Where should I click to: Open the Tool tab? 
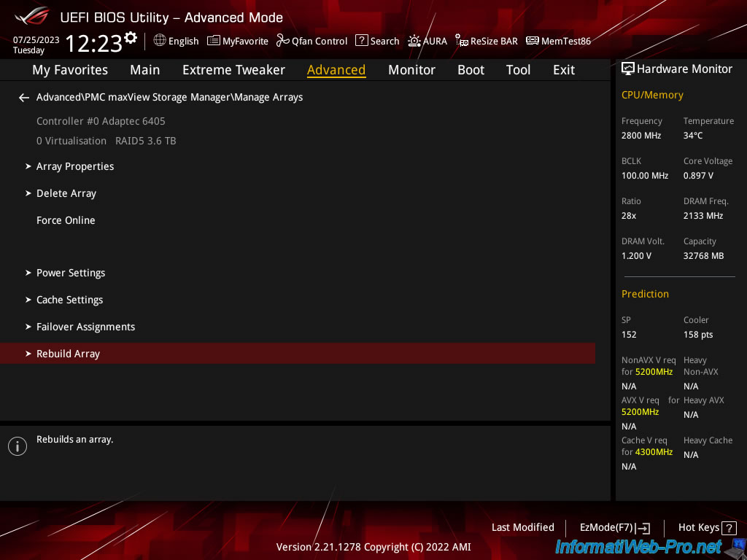[518, 70]
